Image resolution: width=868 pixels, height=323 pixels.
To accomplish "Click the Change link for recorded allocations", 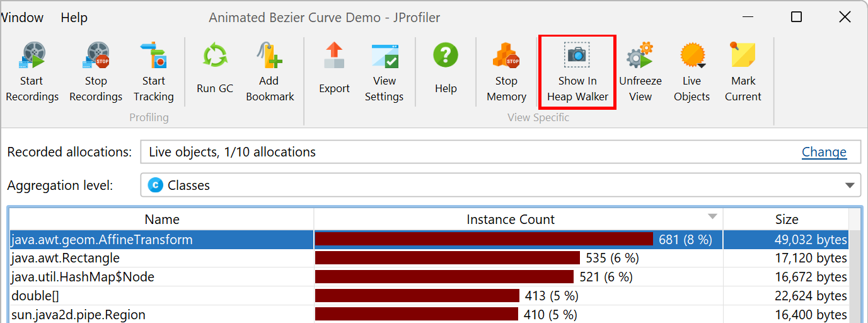I will (x=824, y=152).
